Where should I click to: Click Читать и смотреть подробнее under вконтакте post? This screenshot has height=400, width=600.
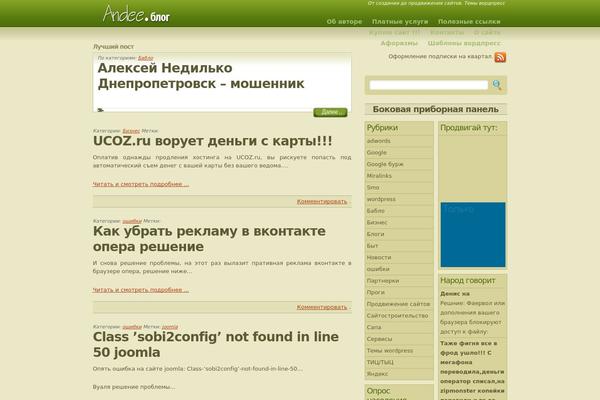click(141, 290)
